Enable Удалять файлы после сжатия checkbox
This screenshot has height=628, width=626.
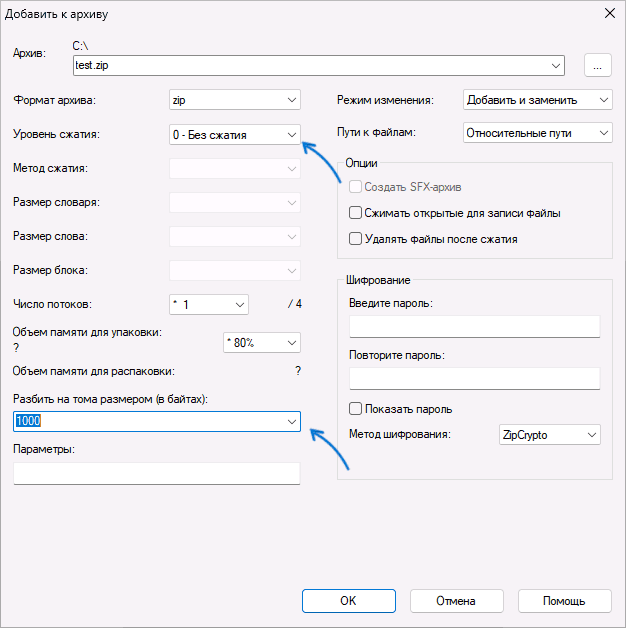coord(355,239)
